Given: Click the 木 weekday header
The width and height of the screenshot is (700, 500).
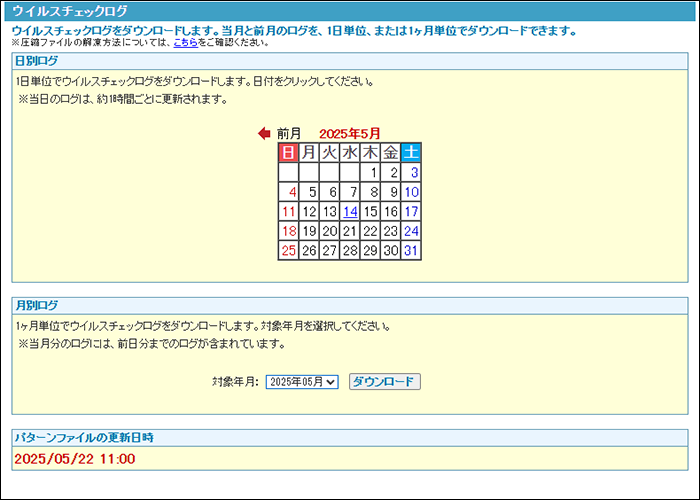Looking at the screenshot, I should click(x=370, y=153).
